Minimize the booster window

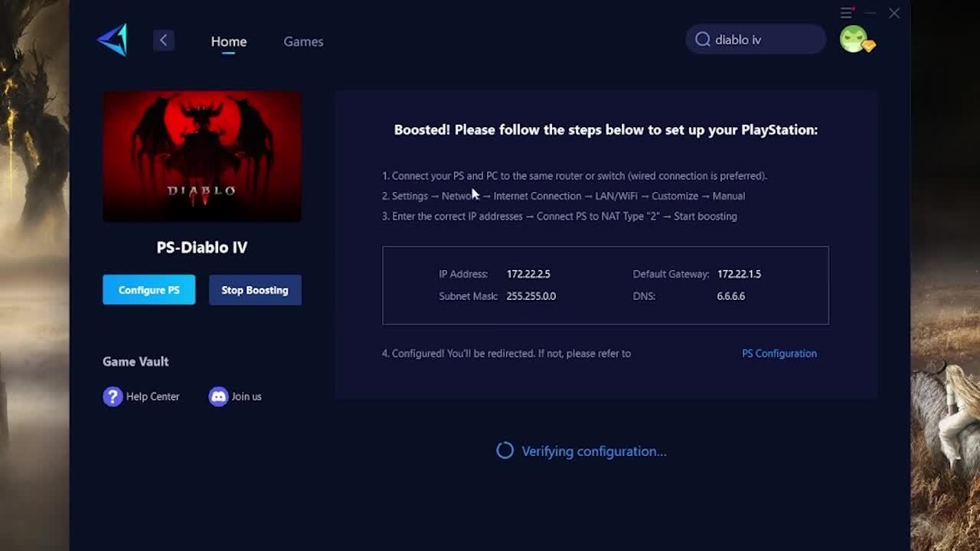coord(870,13)
